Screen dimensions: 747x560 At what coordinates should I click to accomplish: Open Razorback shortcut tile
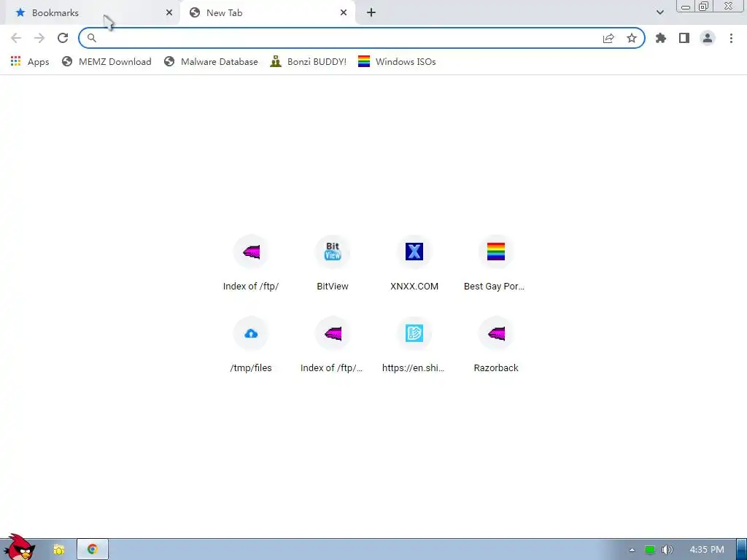click(496, 345)
